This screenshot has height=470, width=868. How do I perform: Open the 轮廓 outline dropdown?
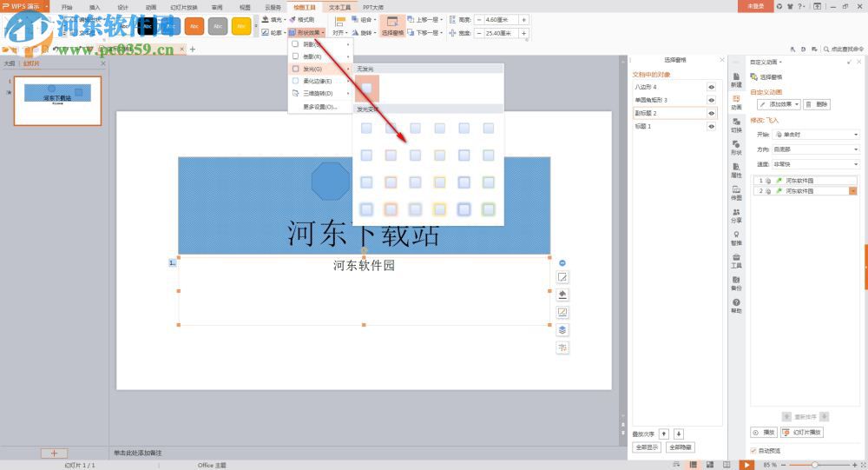click(x=273, y=33)
